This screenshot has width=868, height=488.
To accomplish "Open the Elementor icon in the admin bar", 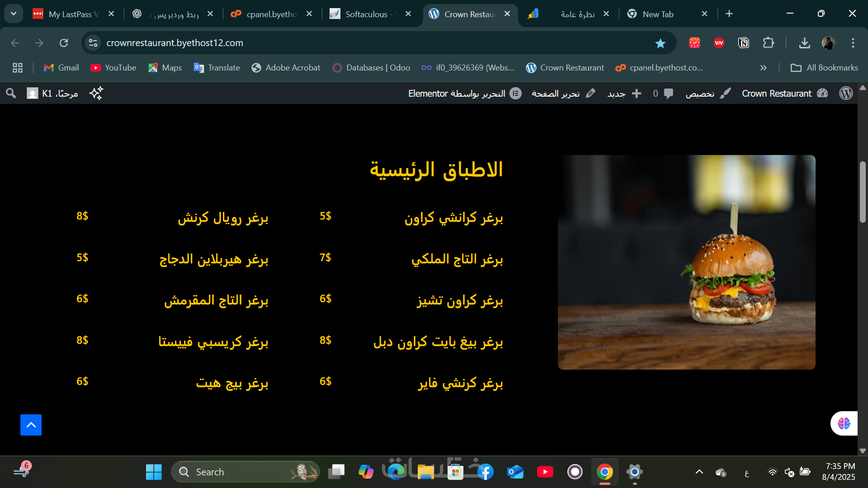I will tap(516, 94).
